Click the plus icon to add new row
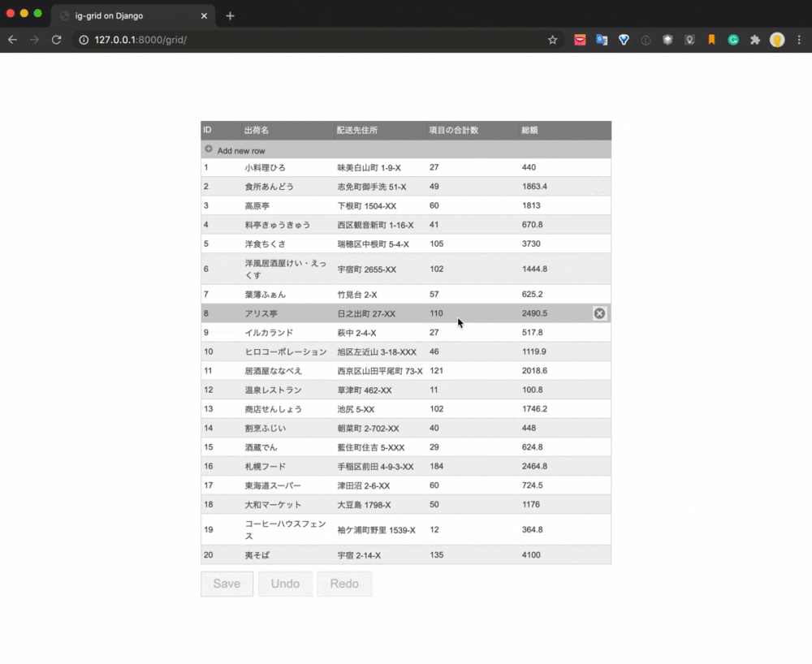The image size is (812, 664). click(x=209, y=149)
